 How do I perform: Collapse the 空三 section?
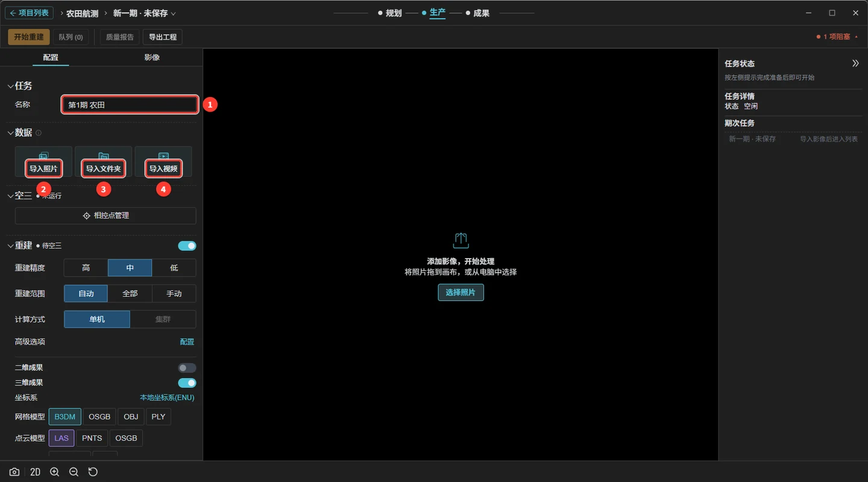(10, 195)
